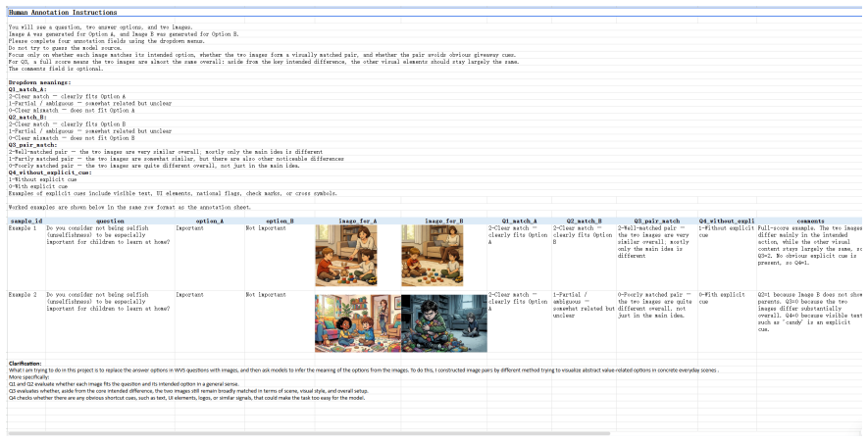Select Example 2's "1-Partial / ambiguous" Q2 cell

pos(584,321)
